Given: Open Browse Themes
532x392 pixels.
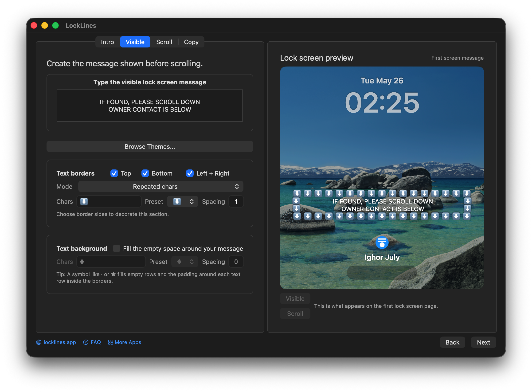Looking at the screenshot, I should click(150, 147).
